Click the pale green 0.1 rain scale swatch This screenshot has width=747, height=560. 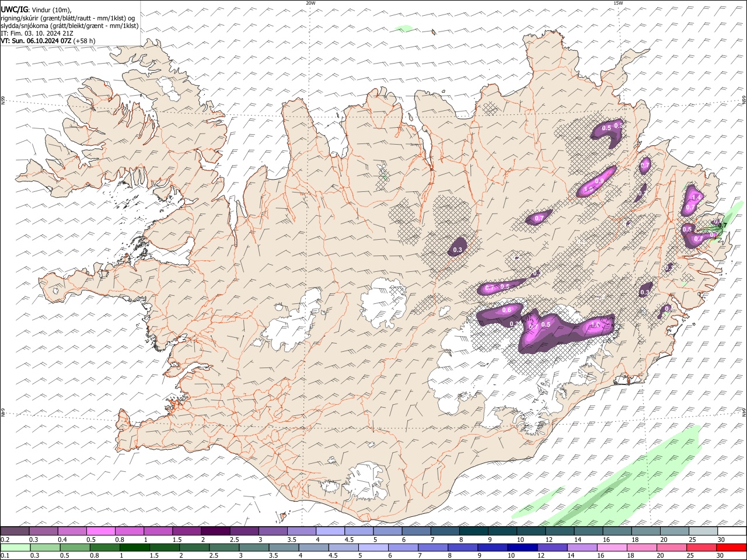tap(15, 547)
